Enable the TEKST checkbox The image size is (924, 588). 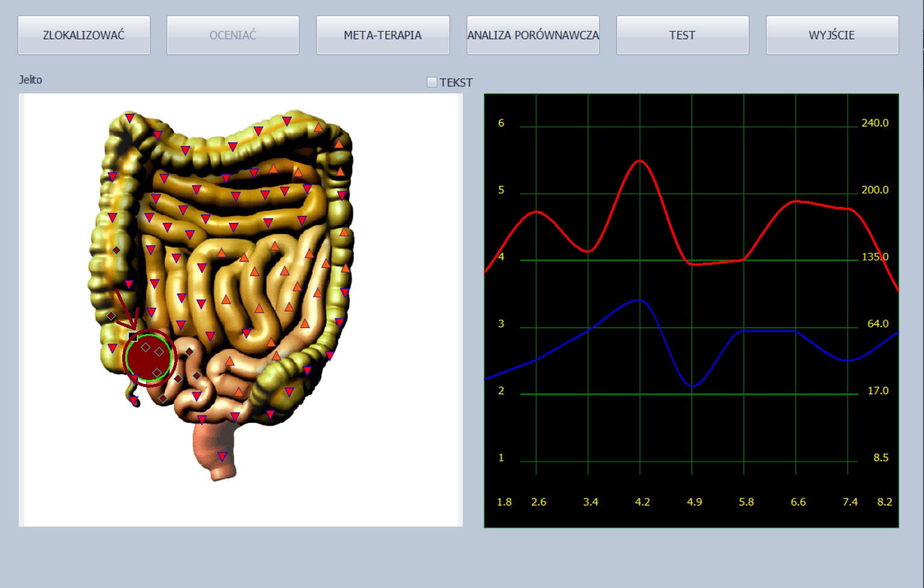tap(432, 82)
